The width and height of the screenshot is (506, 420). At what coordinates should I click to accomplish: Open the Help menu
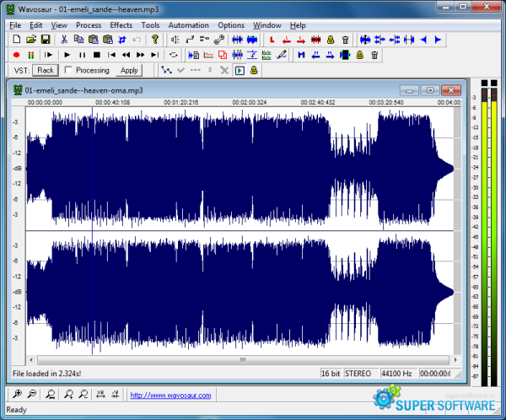298,25
